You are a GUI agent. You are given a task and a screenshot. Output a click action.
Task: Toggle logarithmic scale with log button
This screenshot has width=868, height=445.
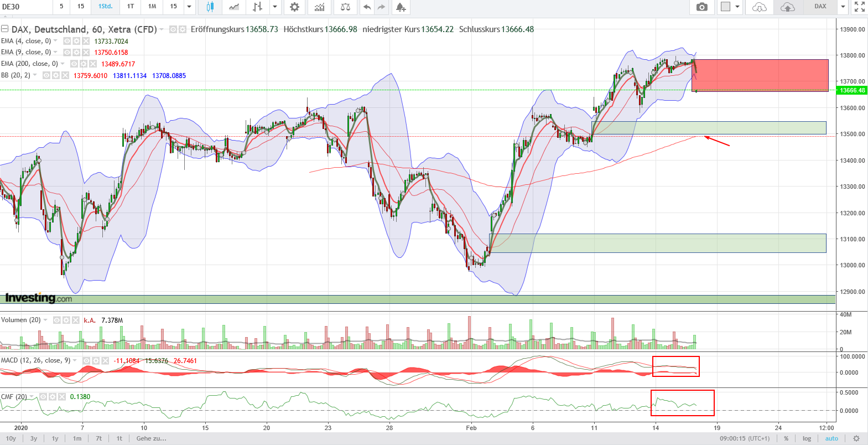coord(807,438)
